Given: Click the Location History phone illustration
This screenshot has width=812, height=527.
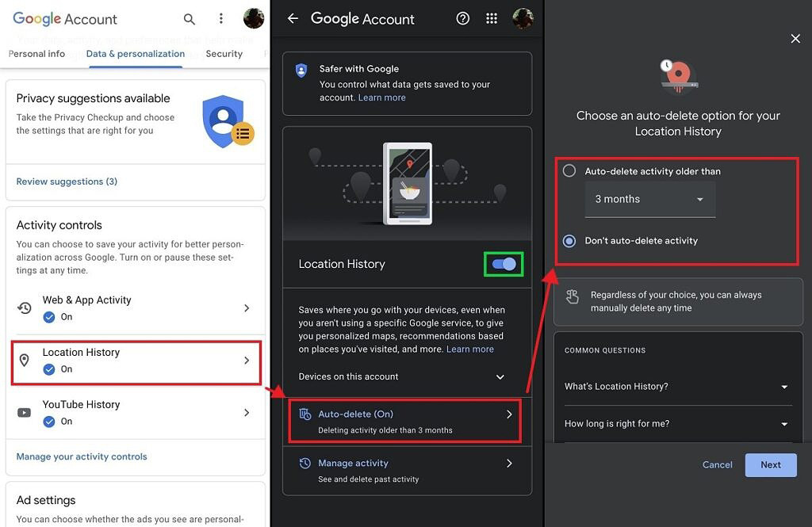Looking at the screenshot, I should click(408, 183).
